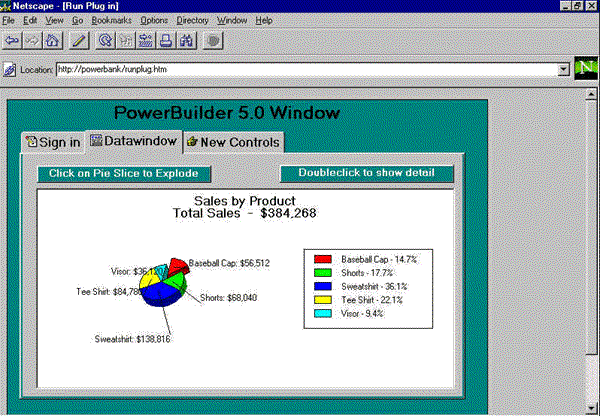Click the red Baseball Cap pie slice

tap(177, 266)
